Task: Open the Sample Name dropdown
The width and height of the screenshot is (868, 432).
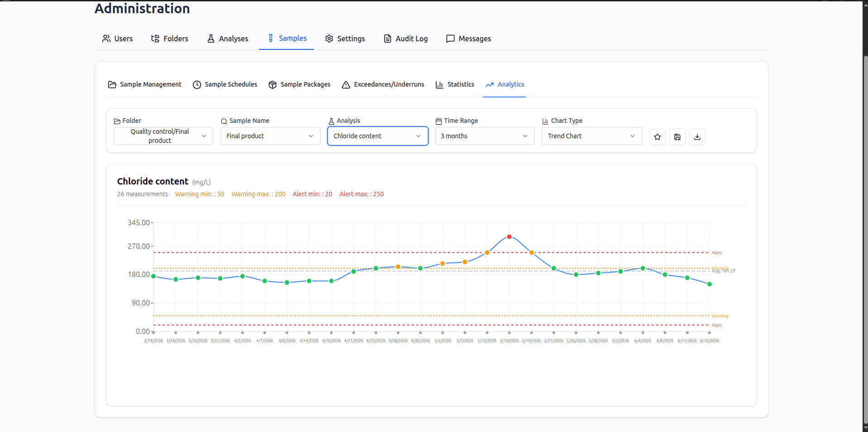Action: coord(270,136)
